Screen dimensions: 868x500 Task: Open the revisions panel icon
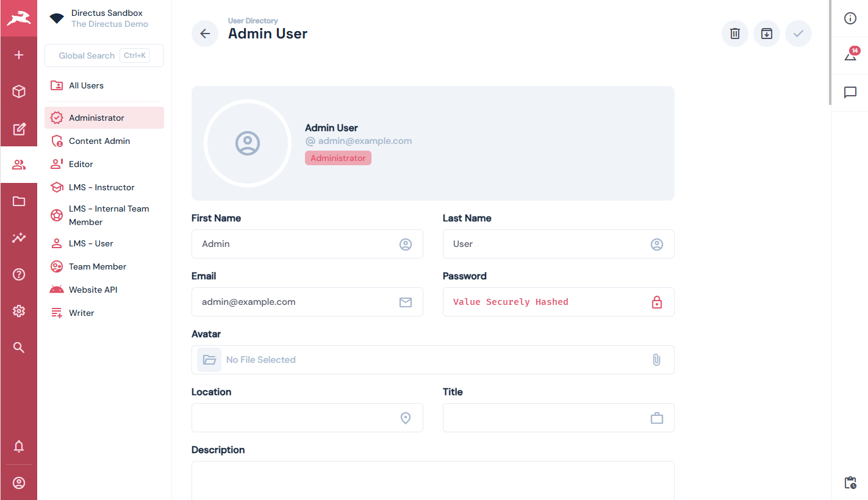(850, 56)
